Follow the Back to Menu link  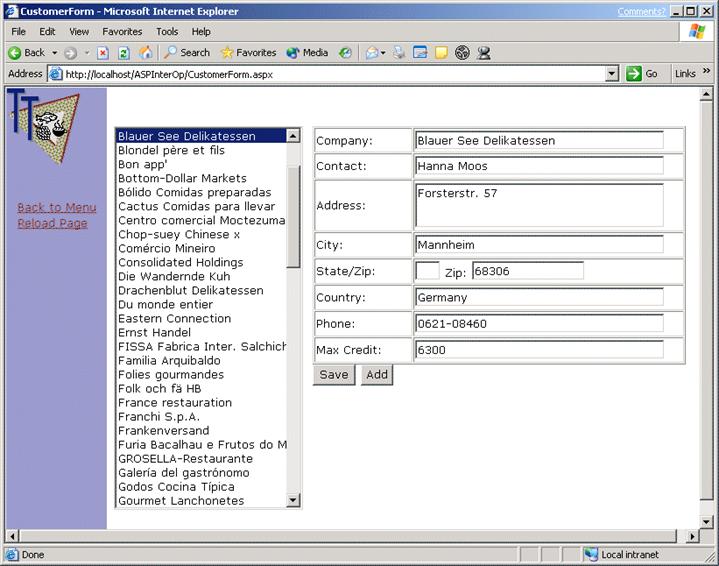coord(57,208)
